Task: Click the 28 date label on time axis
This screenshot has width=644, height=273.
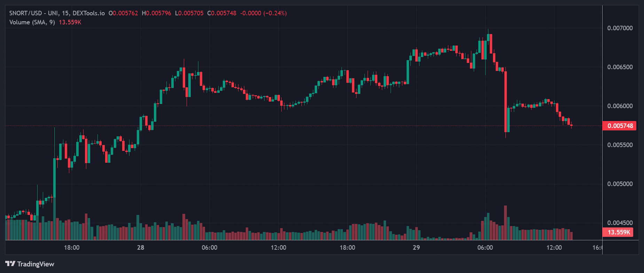Action: pos(141,248)
